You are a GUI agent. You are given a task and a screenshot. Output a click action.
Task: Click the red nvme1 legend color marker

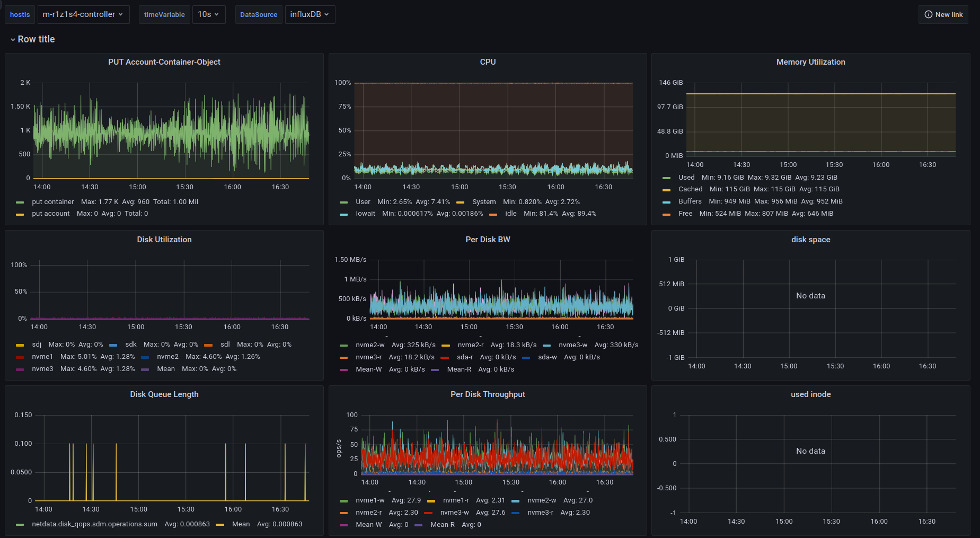(20, 357)
